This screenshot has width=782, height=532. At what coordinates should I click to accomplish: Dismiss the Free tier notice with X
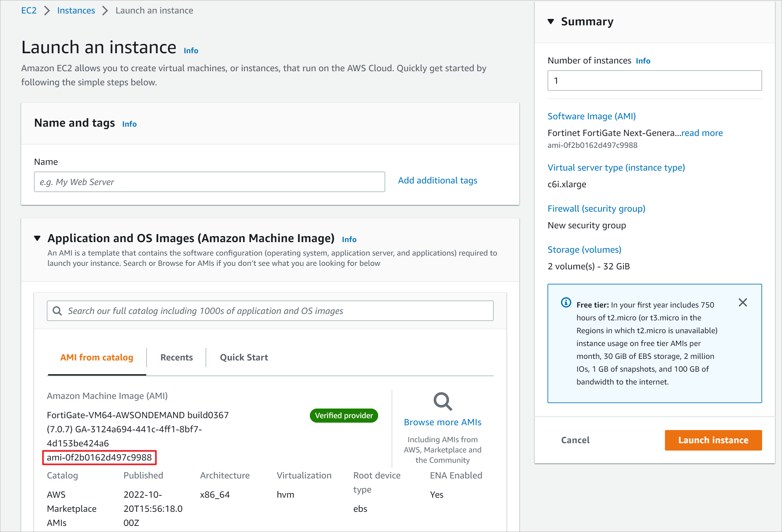point(743,302)
